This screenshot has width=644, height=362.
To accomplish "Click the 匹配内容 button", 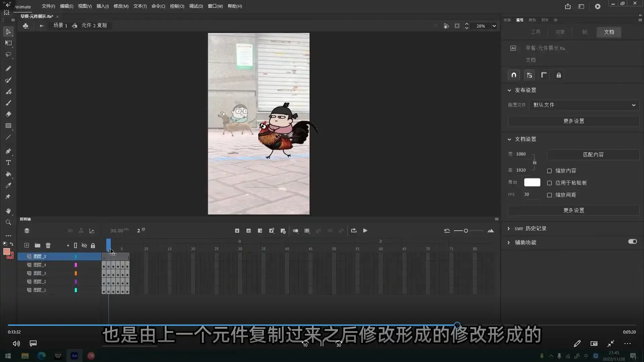I will [x=593, y=155].
